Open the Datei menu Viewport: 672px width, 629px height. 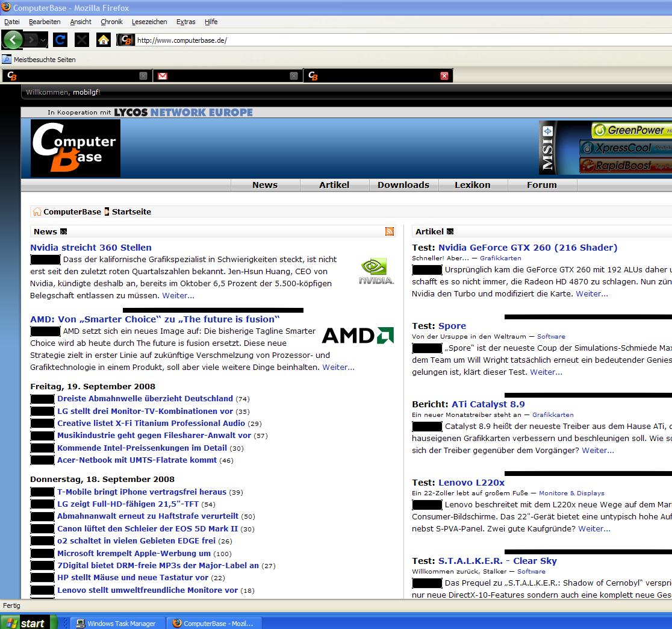(12, 22)
